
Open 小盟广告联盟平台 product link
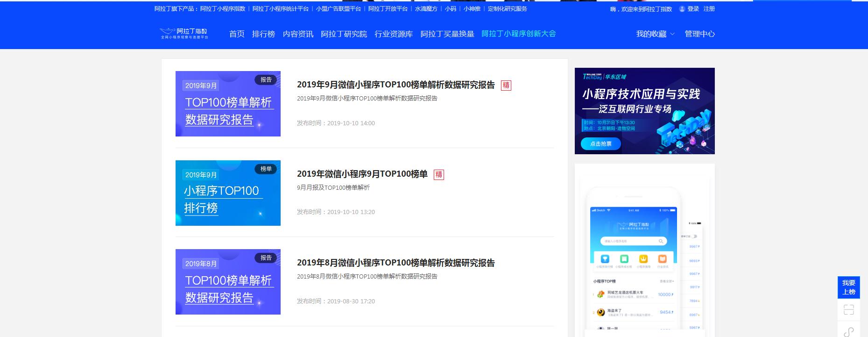339,9
